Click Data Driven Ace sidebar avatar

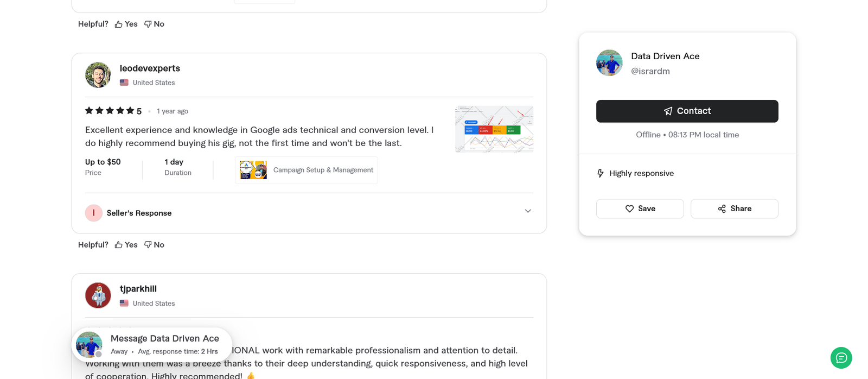[609, 63]
